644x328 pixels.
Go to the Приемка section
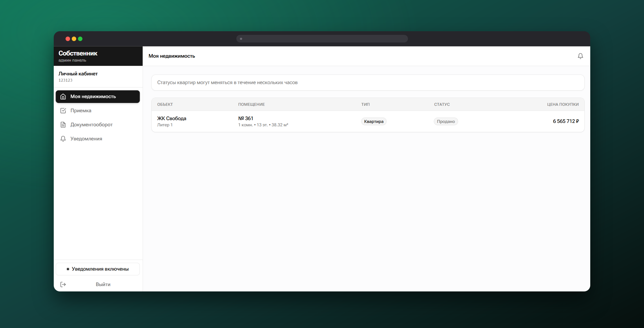point(98,111)
